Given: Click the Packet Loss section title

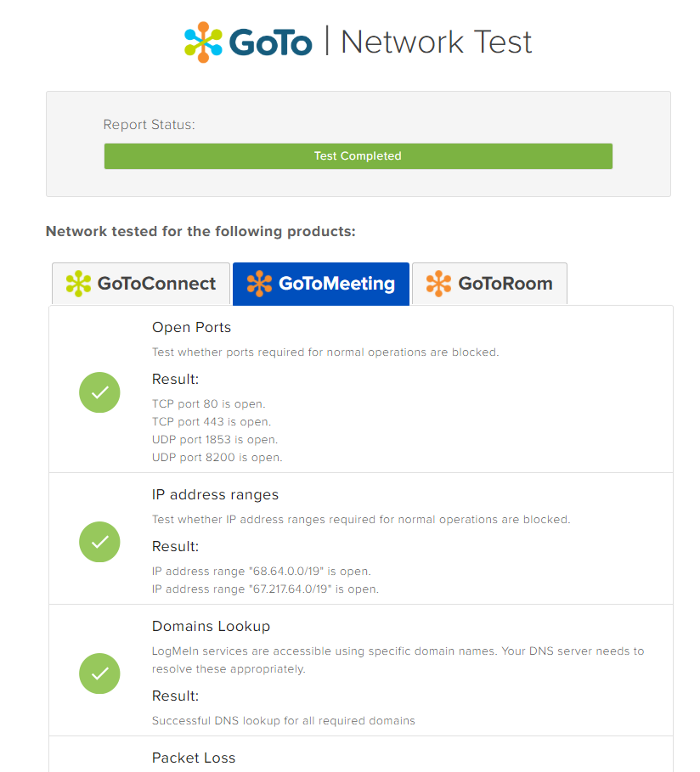Looking at the screenshot, I should (194, 758).
